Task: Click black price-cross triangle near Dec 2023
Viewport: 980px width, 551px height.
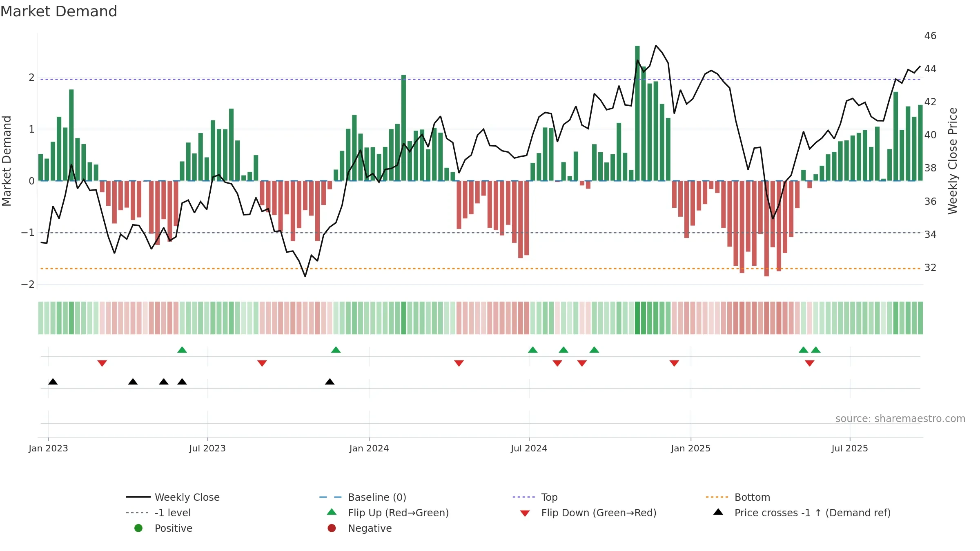Action: (330, 382)
